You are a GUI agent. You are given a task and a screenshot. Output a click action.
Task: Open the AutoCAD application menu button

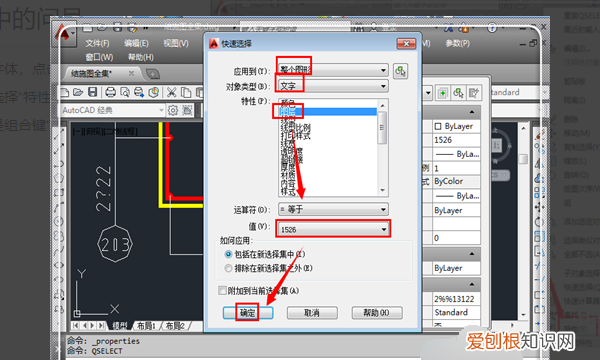click(x=64, y=35)
